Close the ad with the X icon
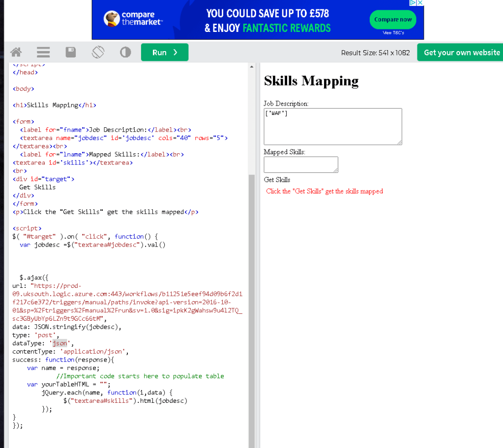Screen dimensions: 503x448 coord(420,3)
